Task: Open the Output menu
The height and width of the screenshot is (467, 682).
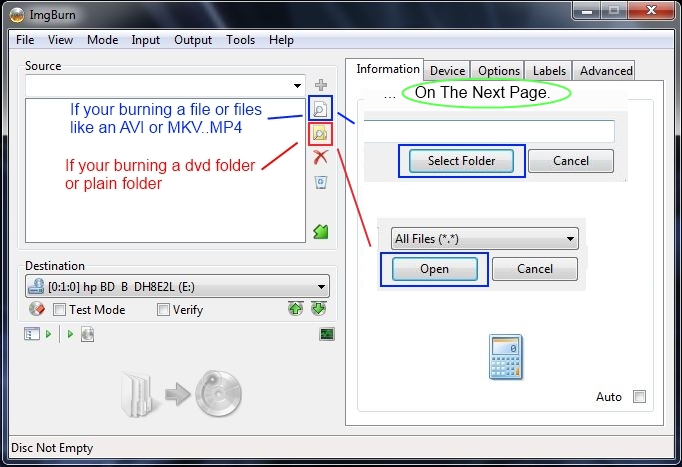Action: click(193, 40)
